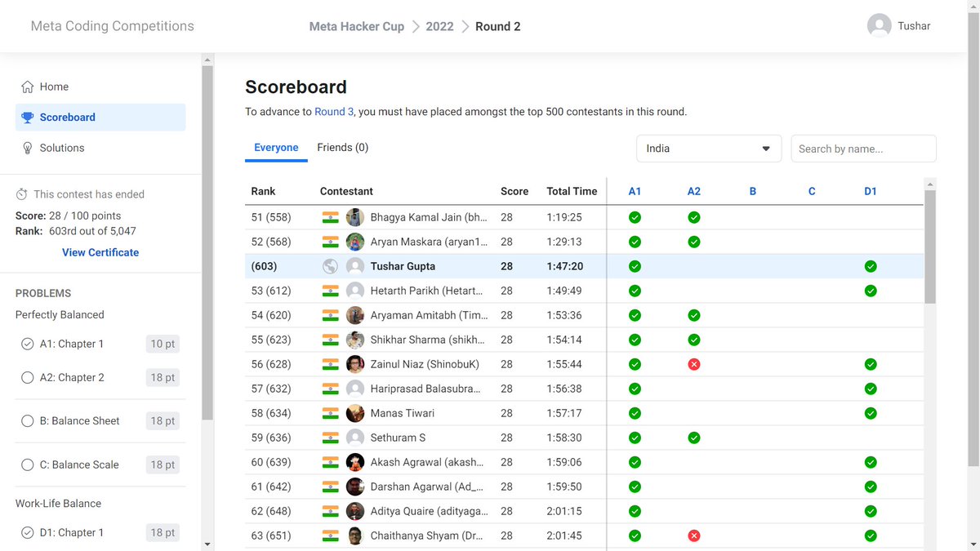Click Zainul Niaz's profile picture
Viewport: 980px width, 551px height.
pos(355,364)
